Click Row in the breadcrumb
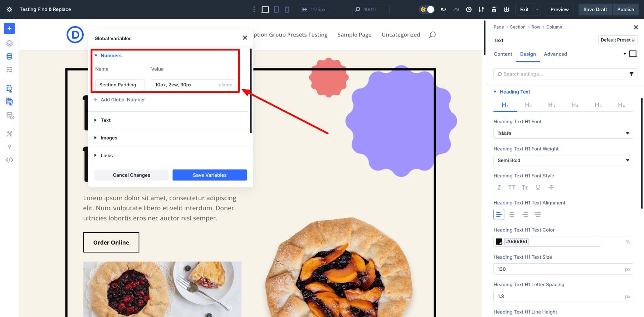The image size is (644, 317). pos(536,27)
